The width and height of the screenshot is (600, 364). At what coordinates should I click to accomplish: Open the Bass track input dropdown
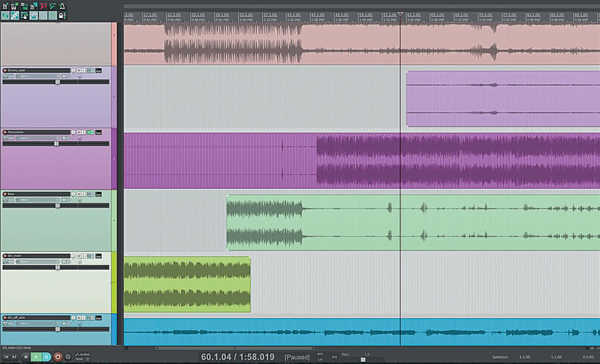(x=38, y=200)
